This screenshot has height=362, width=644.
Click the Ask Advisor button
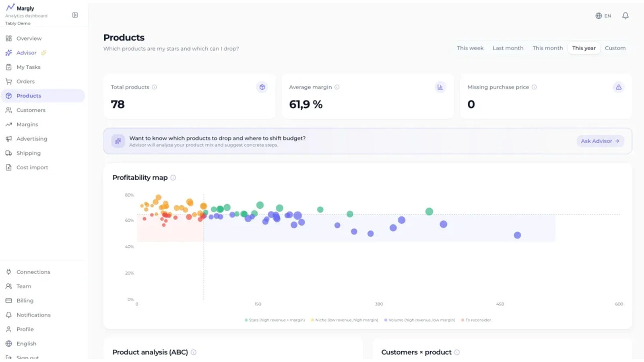click(x=600, y=141)
